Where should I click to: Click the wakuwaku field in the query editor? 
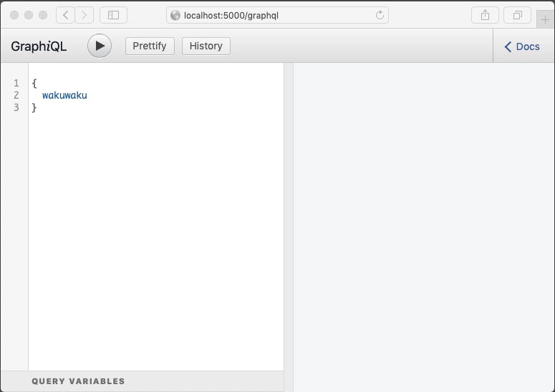64,95
